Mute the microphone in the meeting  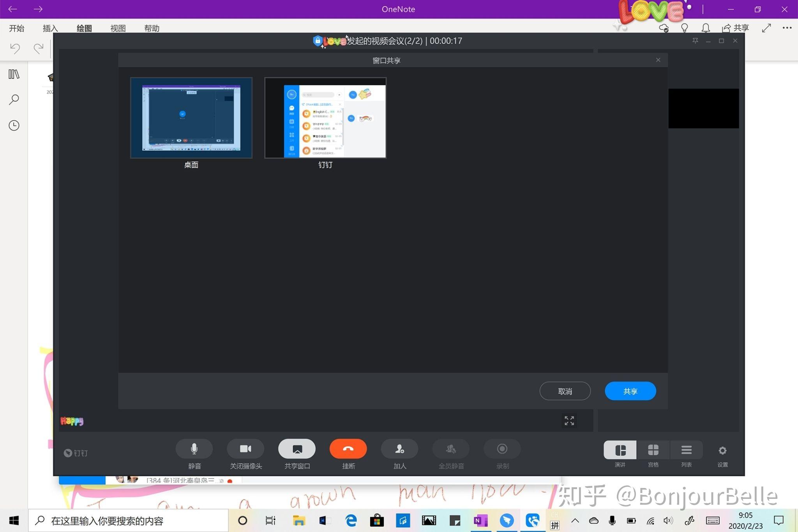pyautogui.click(x=194, y=449)
